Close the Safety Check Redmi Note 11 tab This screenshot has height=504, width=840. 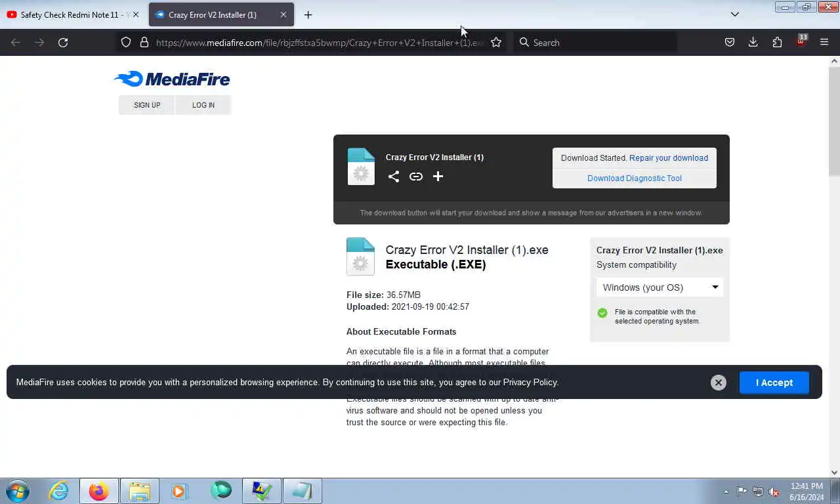coord(136,14)
